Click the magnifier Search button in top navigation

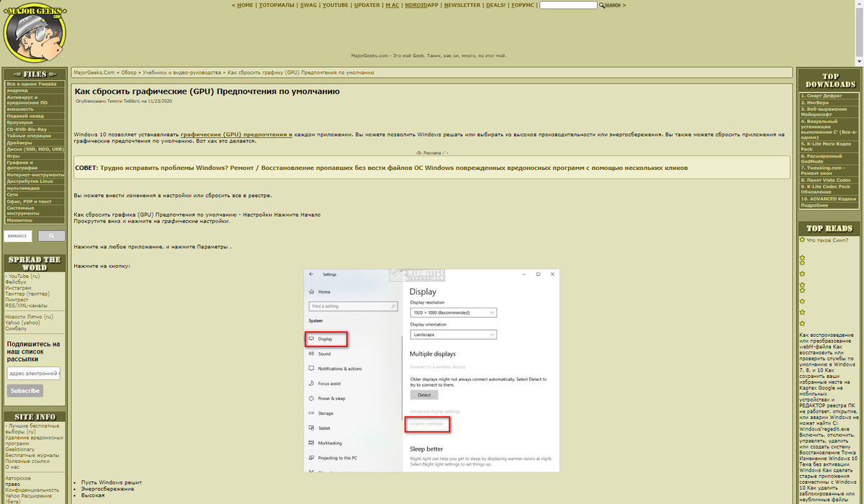tap(611, 5)
